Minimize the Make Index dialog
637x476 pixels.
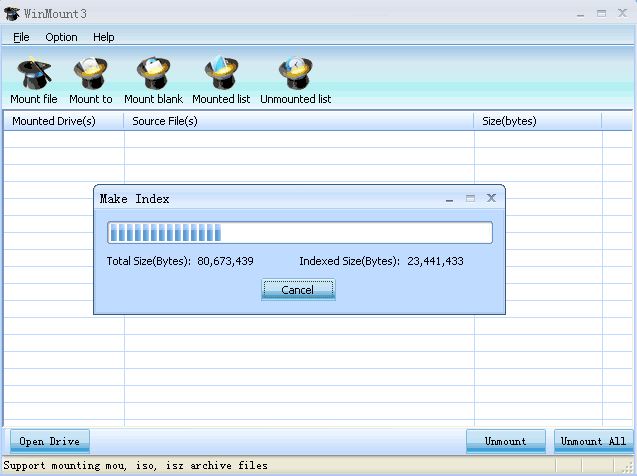(x=449, y=199)
